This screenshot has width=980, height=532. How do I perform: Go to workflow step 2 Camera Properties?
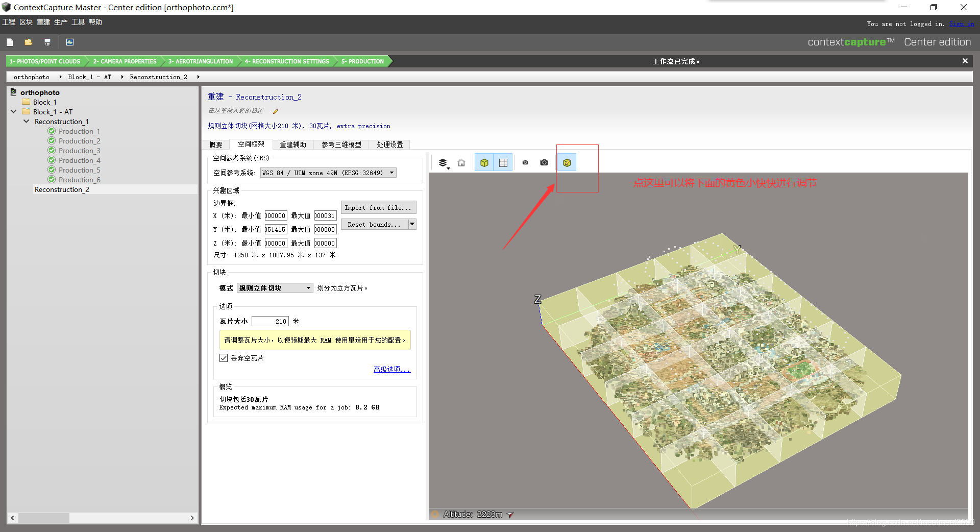point(125,61)
